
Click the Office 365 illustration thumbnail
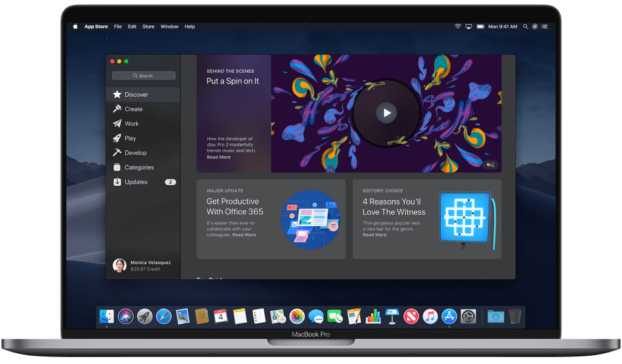pyautogui.click(x=310, y=220)
